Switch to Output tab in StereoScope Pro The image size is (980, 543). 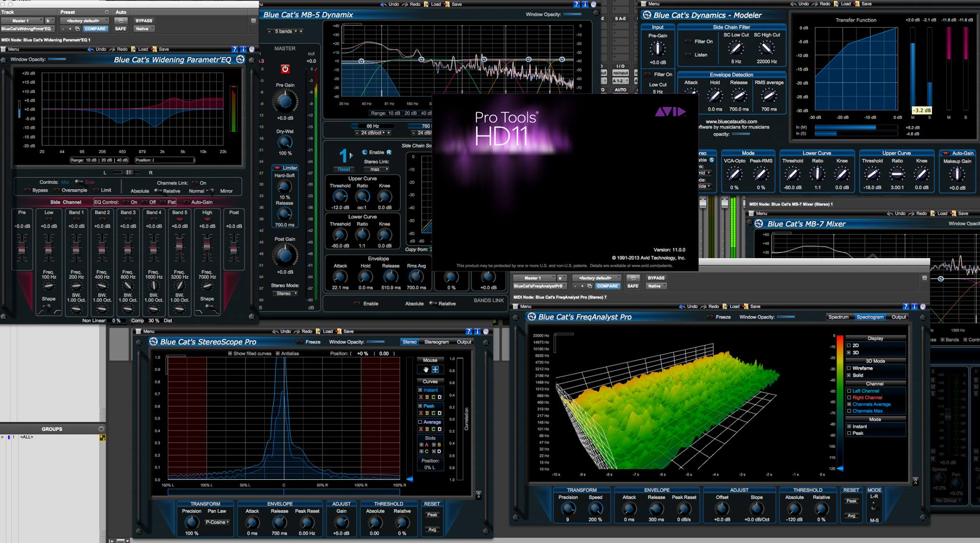pyautogui.click(x=464, y=342)
